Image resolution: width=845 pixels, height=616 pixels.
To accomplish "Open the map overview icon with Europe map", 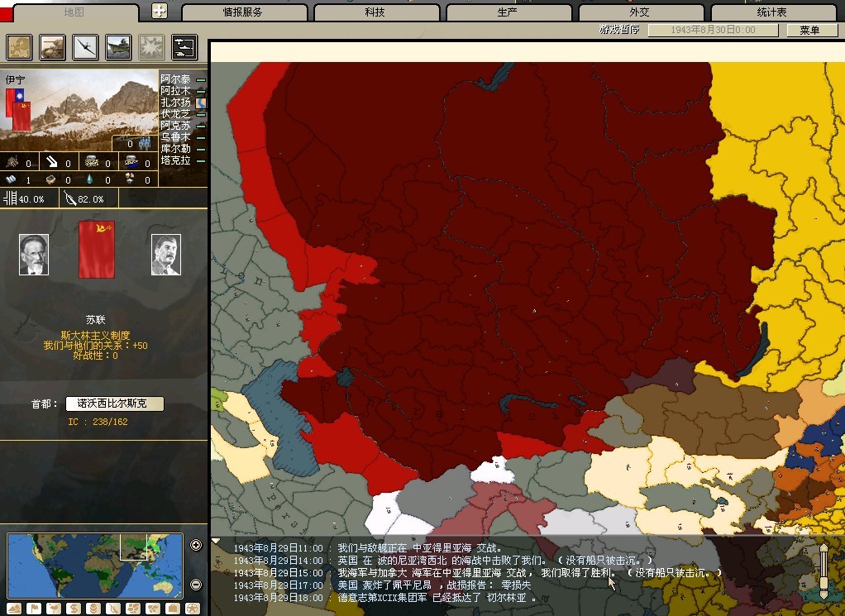I will (x=19, y=47).
